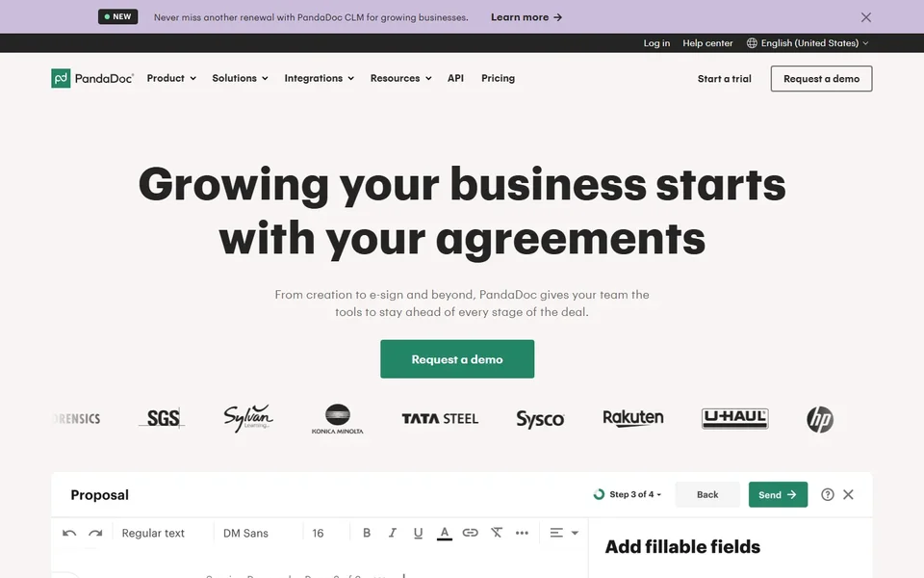
Task: Open the text color picker
Action: click(x=445, y=533)
